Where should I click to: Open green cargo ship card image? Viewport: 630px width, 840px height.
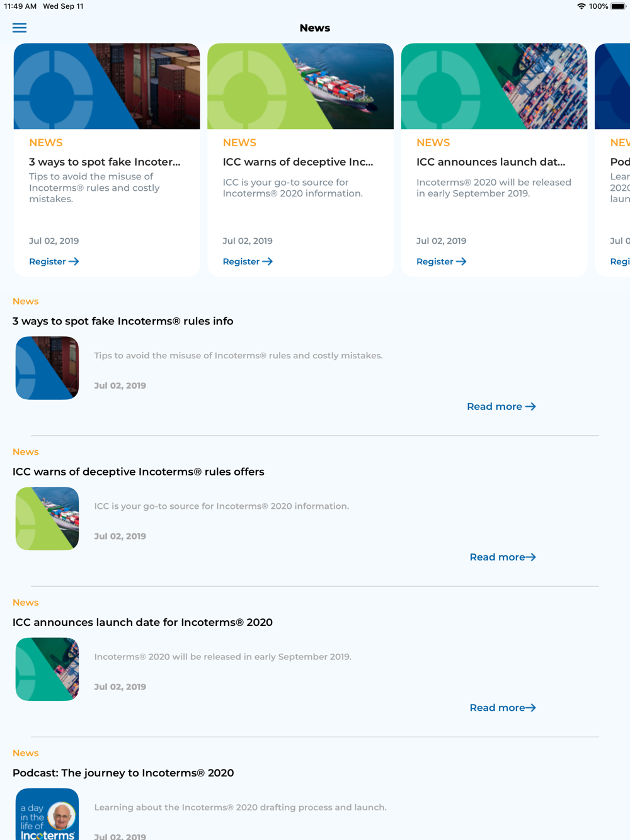point(301,86)
